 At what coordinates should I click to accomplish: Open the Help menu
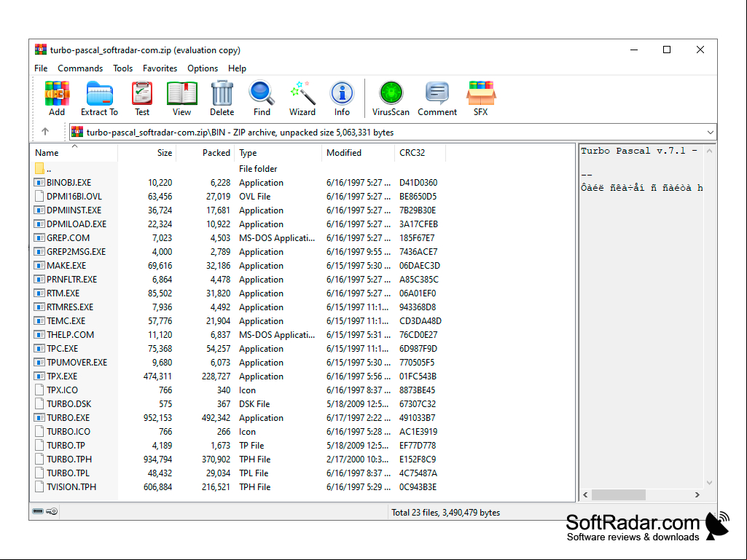[238, 68]
